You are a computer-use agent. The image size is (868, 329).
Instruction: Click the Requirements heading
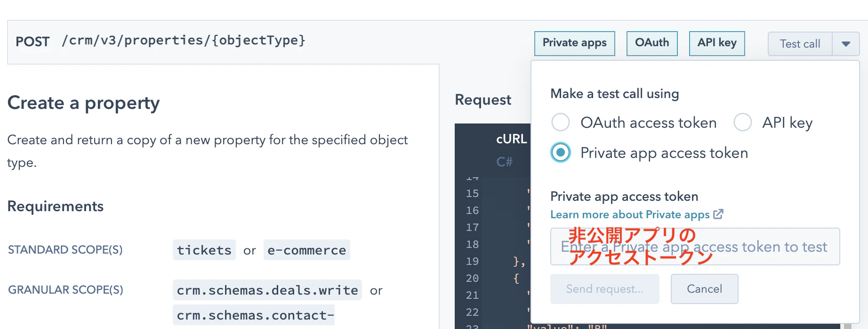56,206
